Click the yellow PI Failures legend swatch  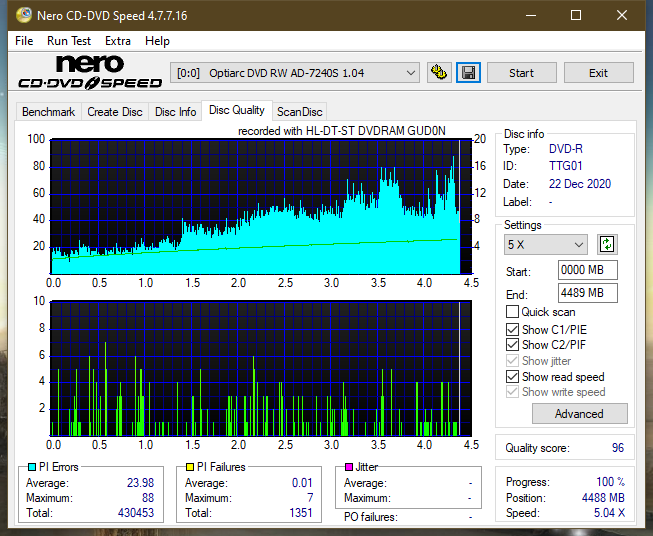190,467
